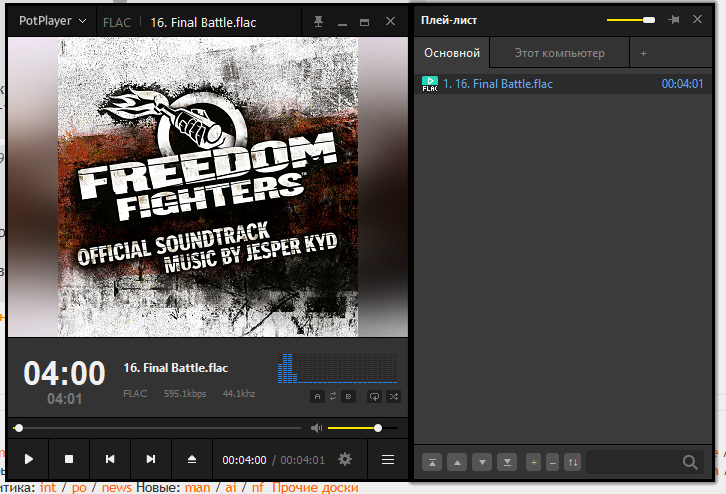This screenshot has height=494, width=726.
Task: Open the 'po' board link in browser behind
Action: tap(79, 488)
